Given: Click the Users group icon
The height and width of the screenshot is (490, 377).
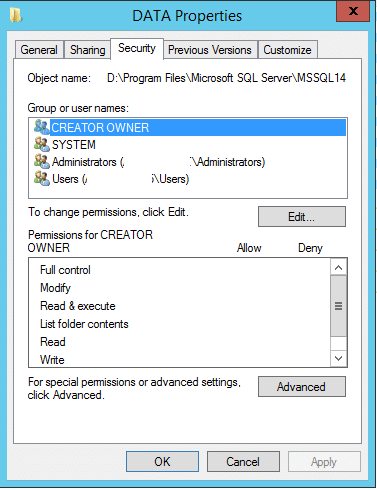Looking at the screenshot, I should [42, 179].
